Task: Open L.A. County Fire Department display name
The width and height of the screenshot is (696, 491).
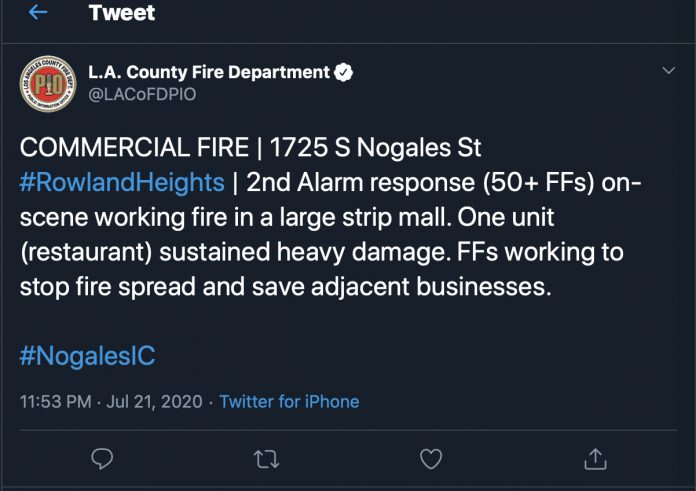Action: pos(209,72)
